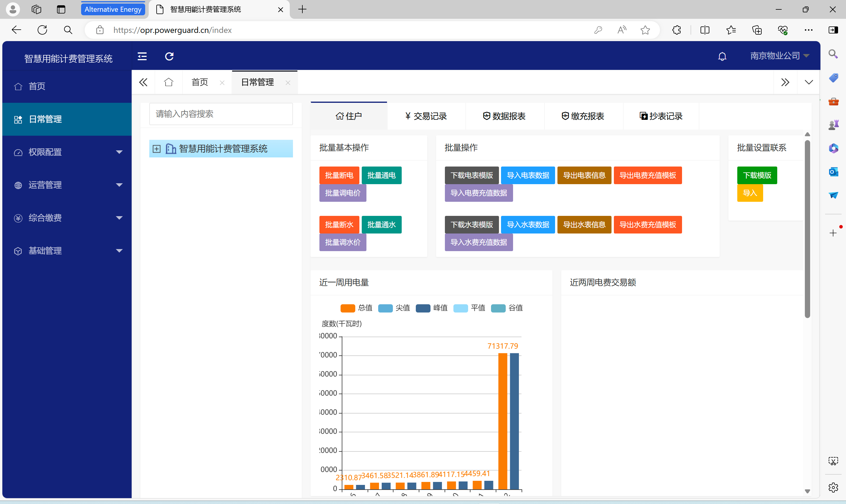Click 导出电表信息 button
Viewport: 846px width, 504px height.
click(x=584, y=175)
